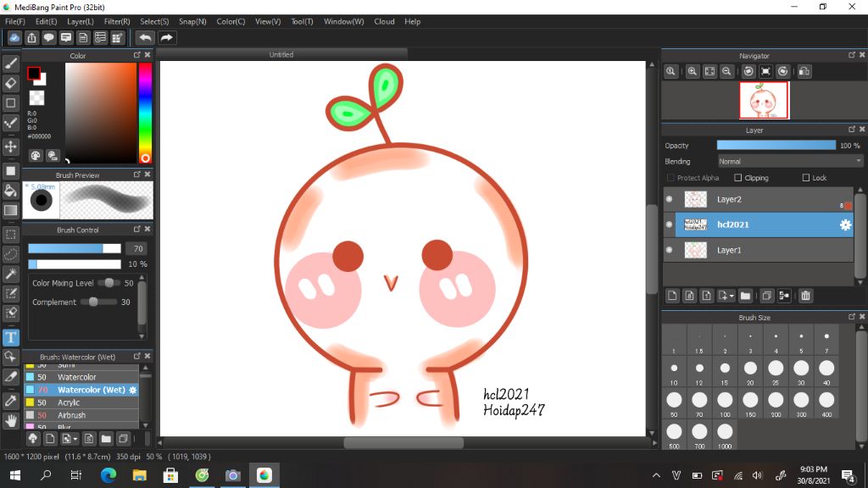The width and height of the screenshot is (868, 488).
Task: Duplicate the selected layer icon
Action: 766,296
